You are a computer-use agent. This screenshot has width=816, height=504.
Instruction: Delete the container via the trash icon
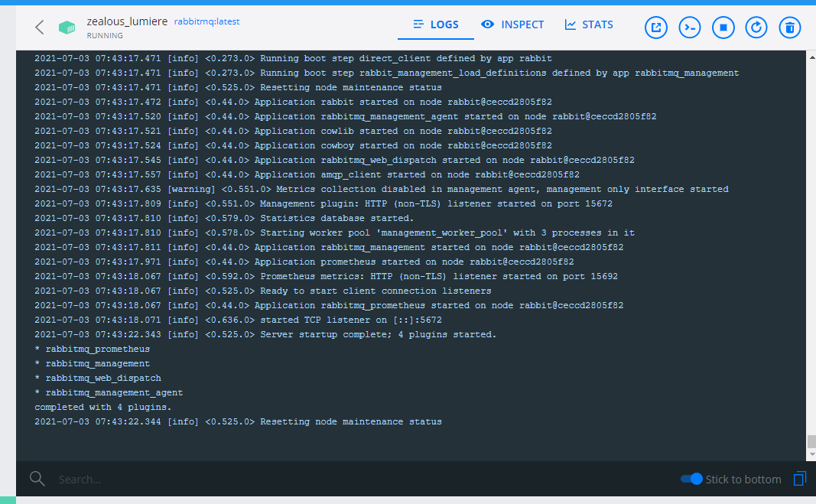tap(789, 27)
